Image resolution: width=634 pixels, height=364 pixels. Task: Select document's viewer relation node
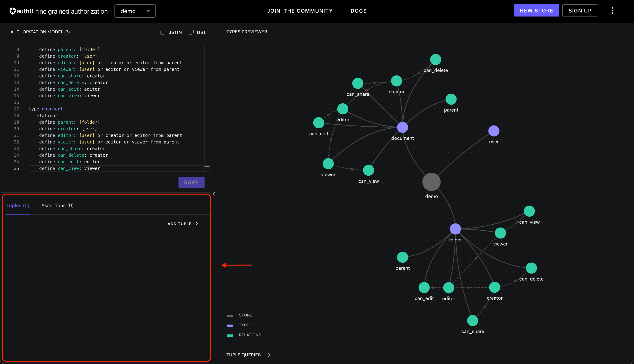[328, 164]
